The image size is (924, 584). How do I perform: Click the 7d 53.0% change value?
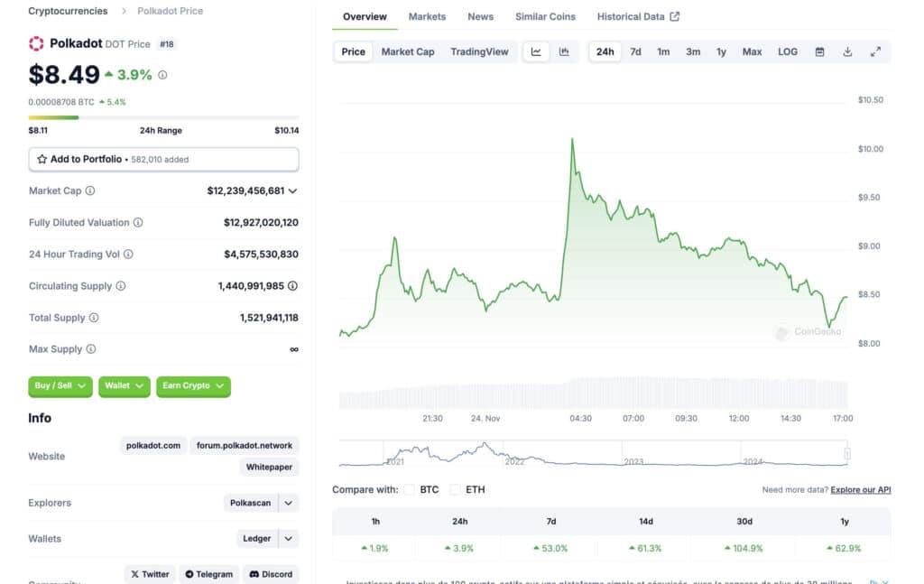click(x=550, y=548)
